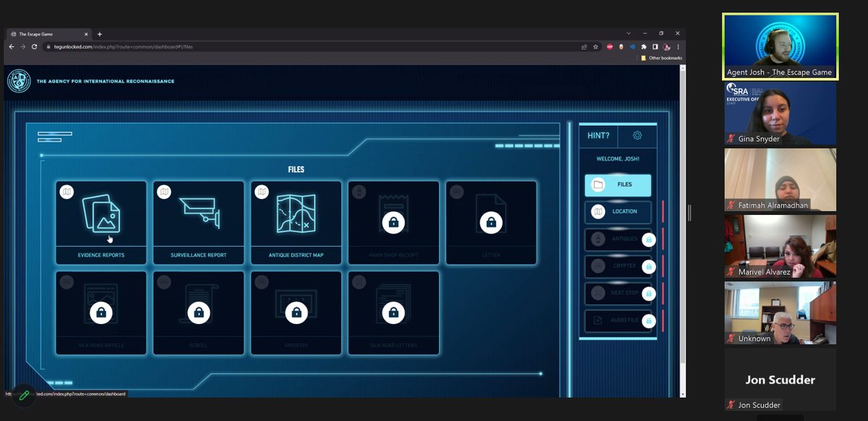Click the lock on the Letter file

[491, 222]
